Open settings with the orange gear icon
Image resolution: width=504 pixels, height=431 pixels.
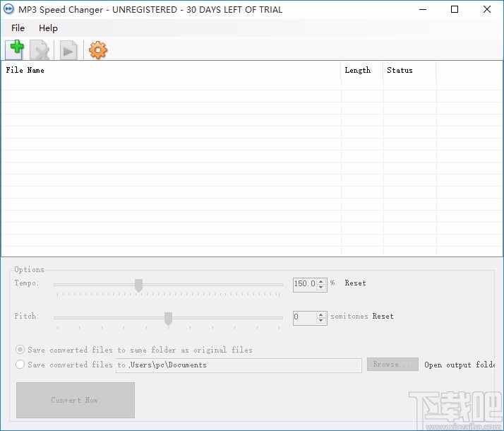click(97, 50)
